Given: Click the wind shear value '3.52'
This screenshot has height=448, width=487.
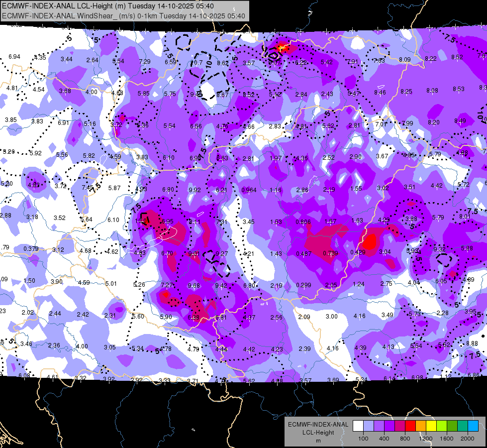Looking at the screenshot, I should 60,218.
